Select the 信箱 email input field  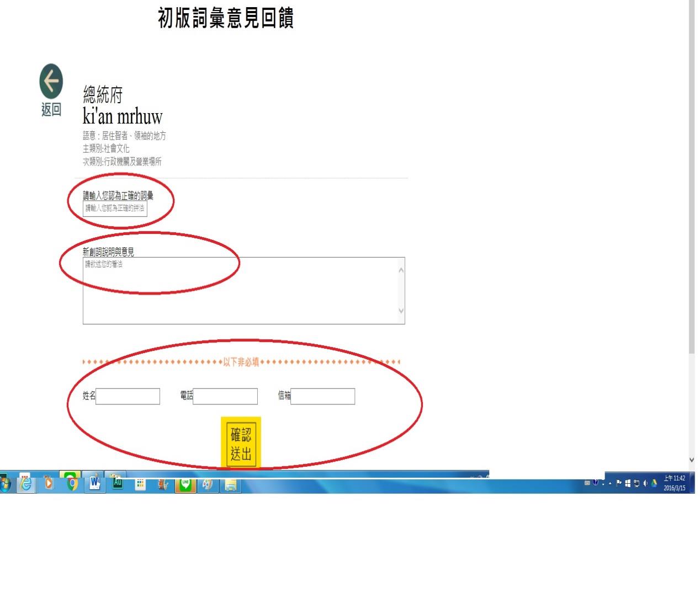[322, 396]
